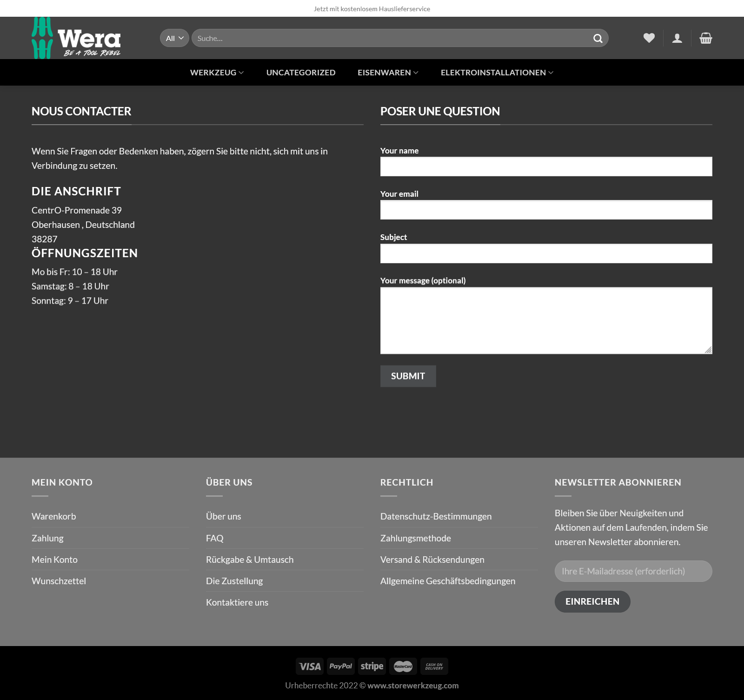This screenshot has width=744, height=700.
Task: Open the Wunschzettel footer link
Action: [59, 581]
